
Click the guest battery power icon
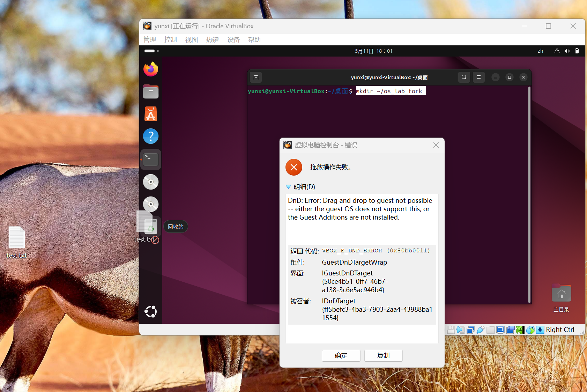577,51
